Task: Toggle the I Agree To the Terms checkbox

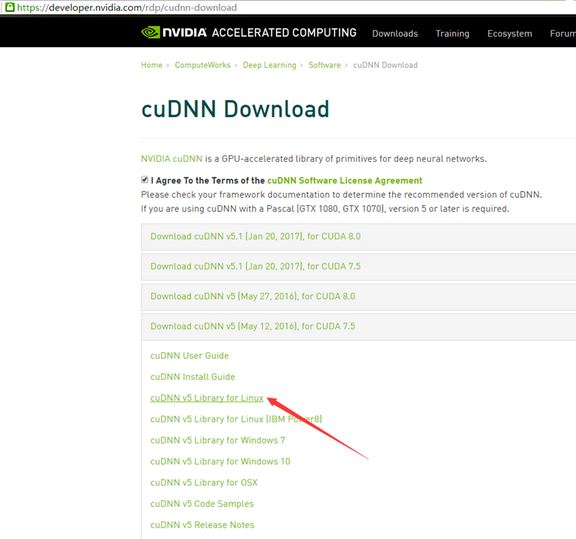Action: coord(144,180)
